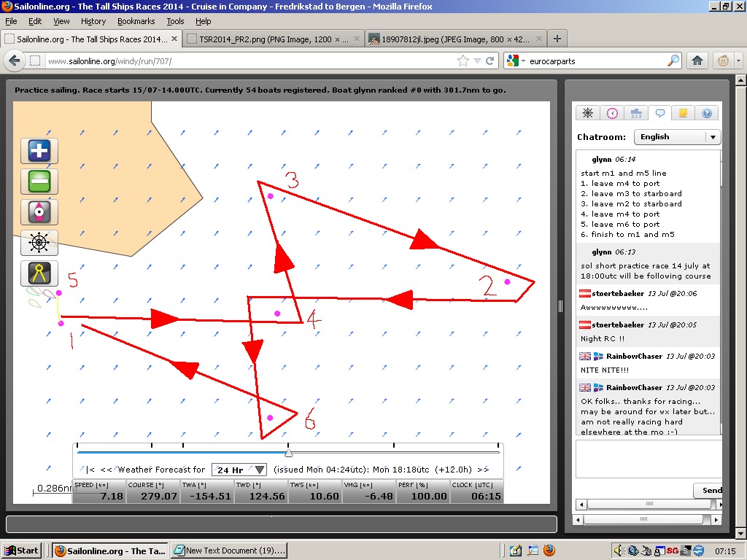Open the rankings podium tab
The image size is (747, 560).
pyautogui.click(x=636, y=113)
